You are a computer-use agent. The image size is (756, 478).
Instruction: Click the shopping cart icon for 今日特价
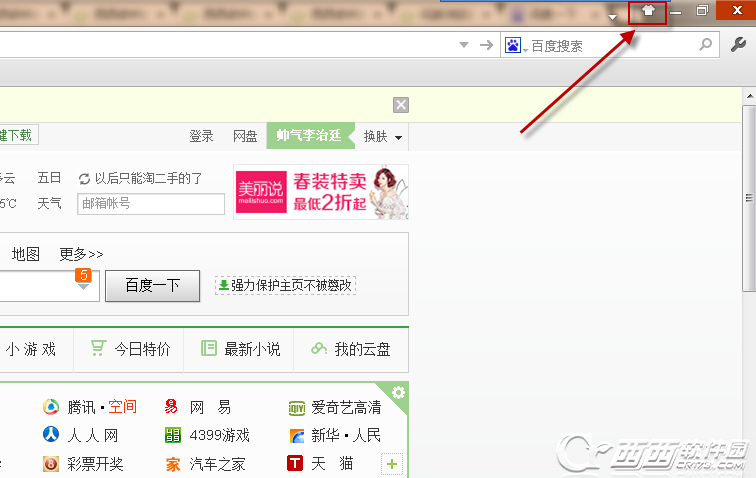pyautogui.click(x=98, y=348)
